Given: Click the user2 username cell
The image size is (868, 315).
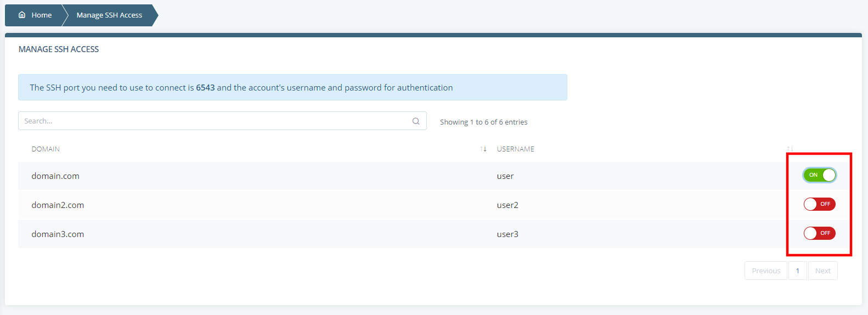Looking at the screenshot, I should (x=508, y=205).
